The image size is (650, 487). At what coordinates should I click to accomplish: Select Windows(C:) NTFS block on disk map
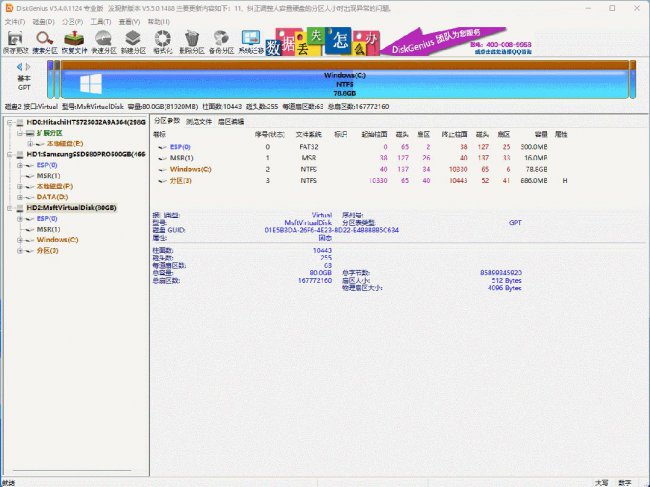[344, 80]
